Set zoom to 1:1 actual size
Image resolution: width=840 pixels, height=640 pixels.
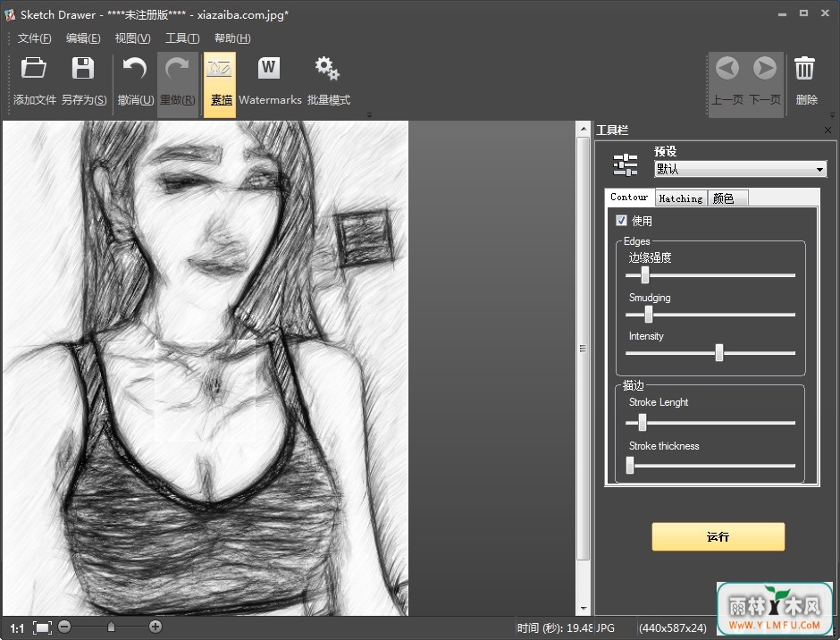[x=17, y=628]
